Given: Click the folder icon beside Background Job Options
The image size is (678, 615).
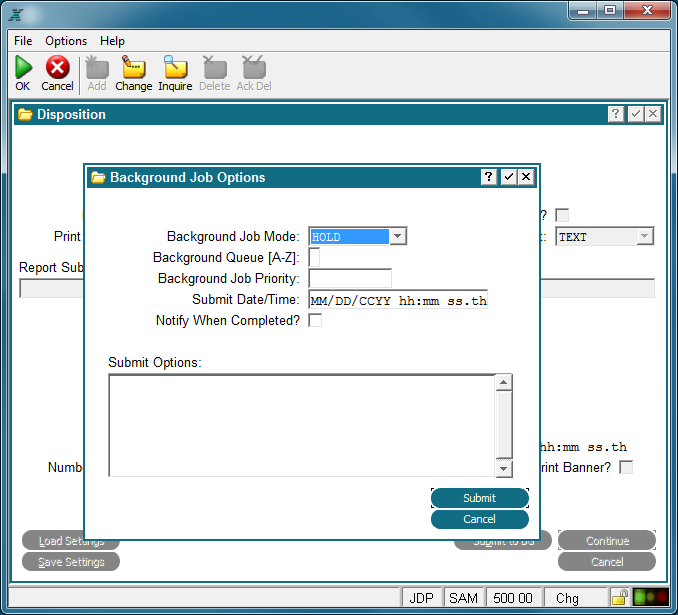Looking at the screenshot, I should (x=98, y=177).
